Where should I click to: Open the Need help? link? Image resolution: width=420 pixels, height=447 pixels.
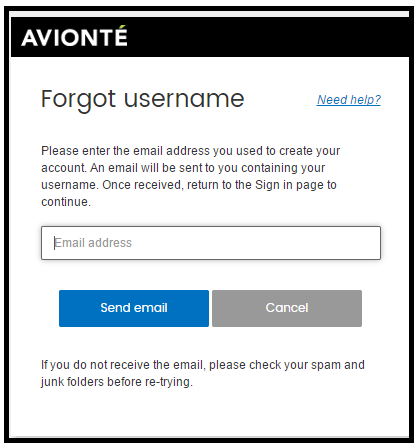(x=349, y=100)
